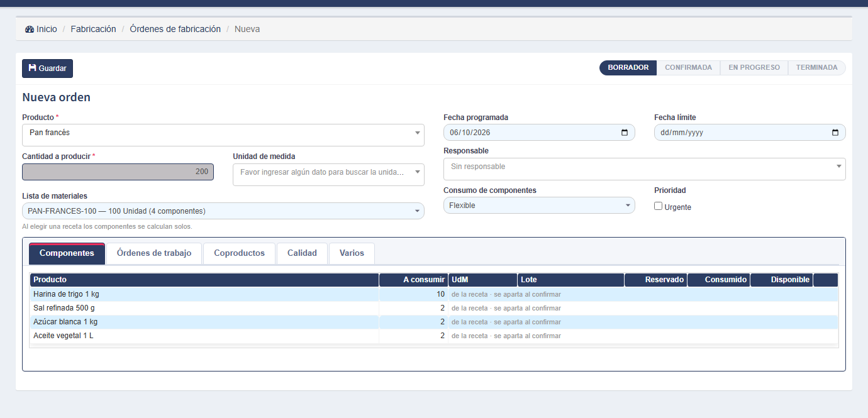Go to Órdenes de fabricación breadcrumb link

(x=175, y=29)
